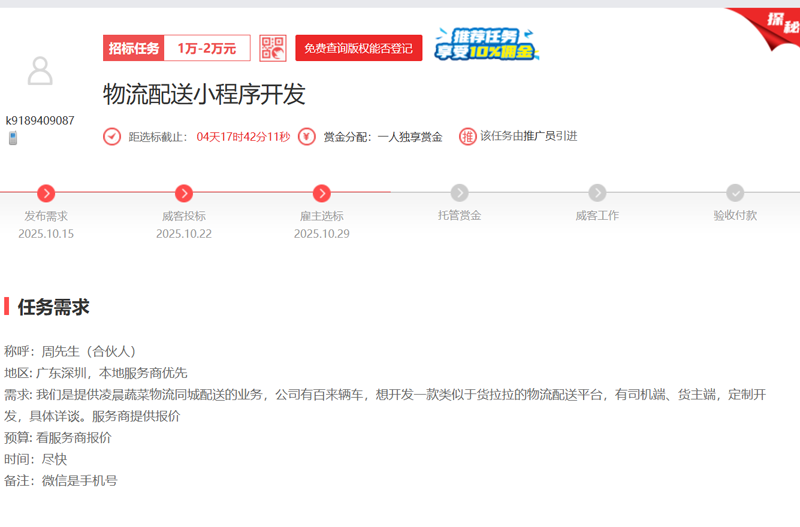Open the 推荐任务享受10%佣金 banner

point(486,44)
